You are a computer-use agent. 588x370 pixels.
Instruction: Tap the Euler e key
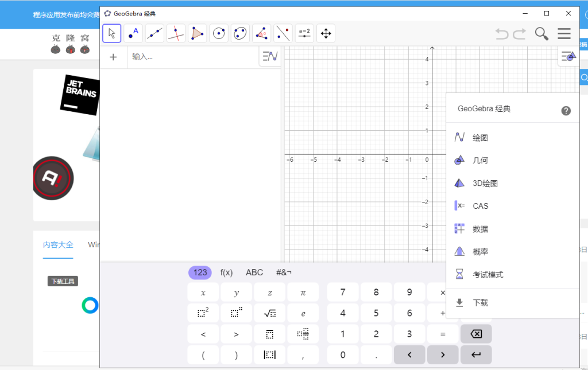coord(303,313)
